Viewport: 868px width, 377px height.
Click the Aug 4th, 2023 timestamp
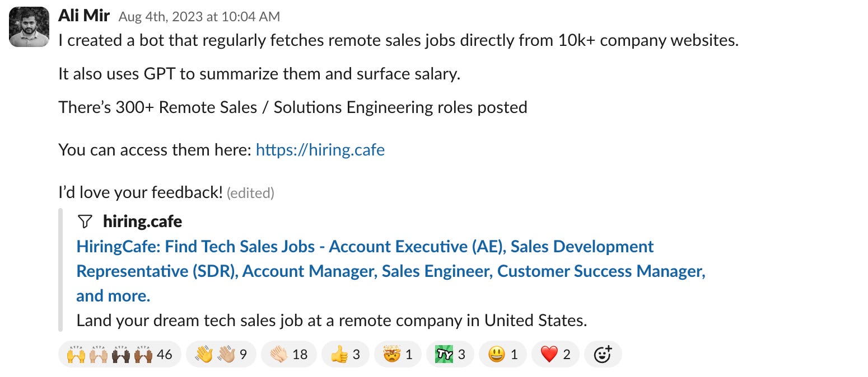coord(199,17)
